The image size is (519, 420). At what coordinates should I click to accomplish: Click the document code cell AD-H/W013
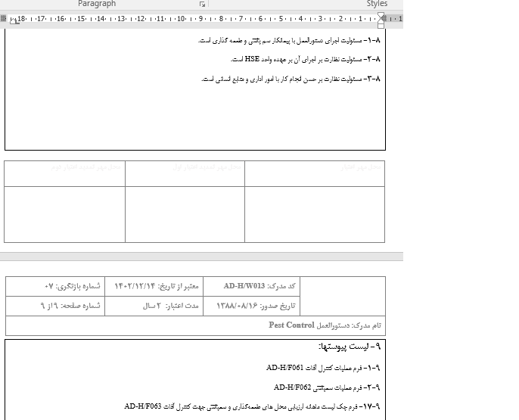pos(251,287)
